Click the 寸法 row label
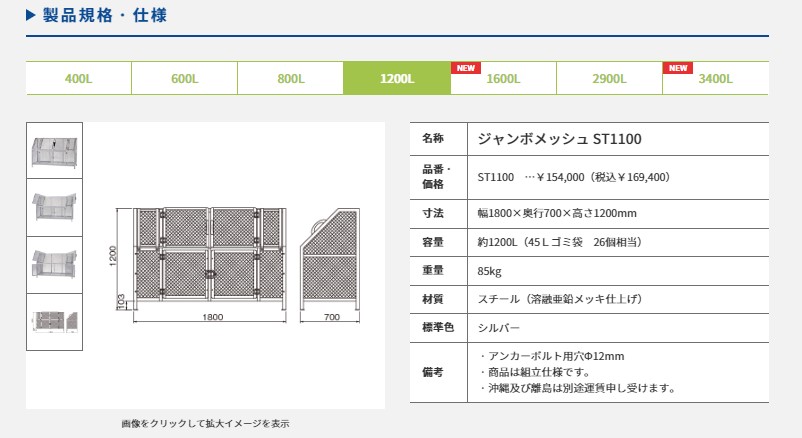The width and height of the screenshot is (802, 438). (x=433, y=213)
